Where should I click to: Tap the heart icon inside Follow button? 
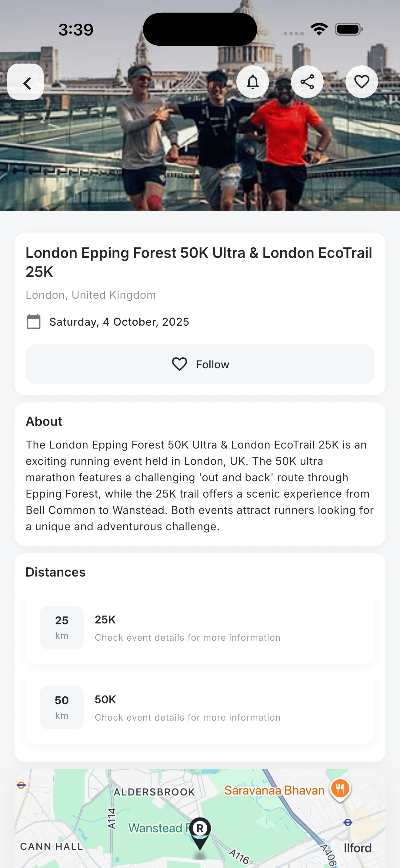179,364
